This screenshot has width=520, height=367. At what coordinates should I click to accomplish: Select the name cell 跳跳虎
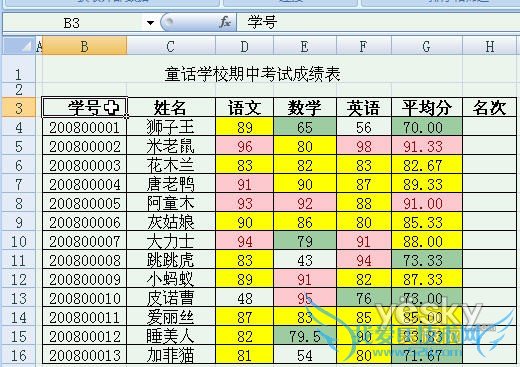171,260
